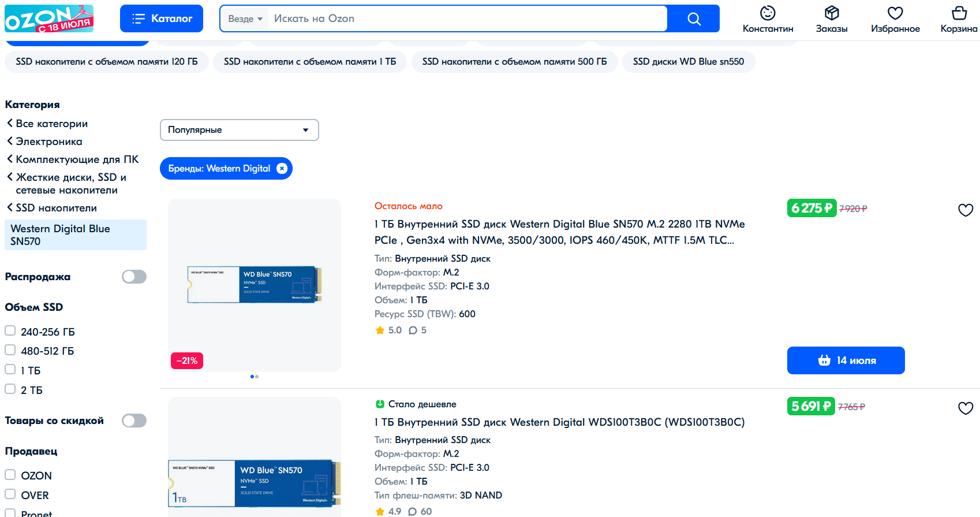The height and width of the screenshot is (517, 980).
Task: Open the first WD Blue SN570 product image
Action: pyautogui.click(x=255, y=285)
